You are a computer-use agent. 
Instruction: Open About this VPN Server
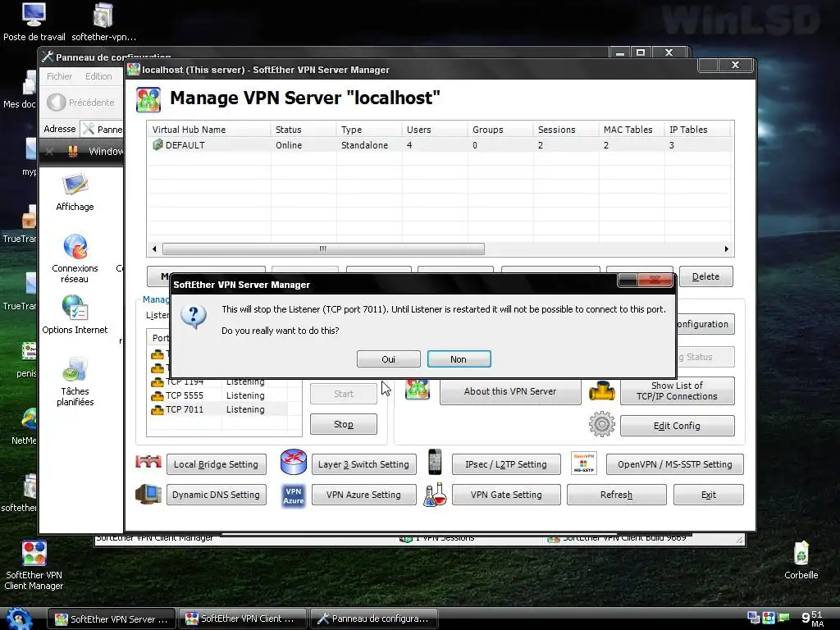[510, 391]
